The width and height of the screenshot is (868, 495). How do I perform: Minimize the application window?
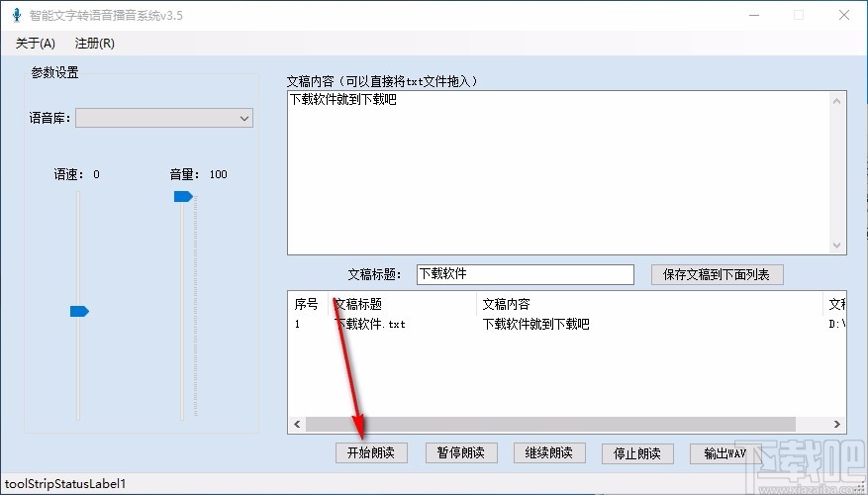coord(754,15)
